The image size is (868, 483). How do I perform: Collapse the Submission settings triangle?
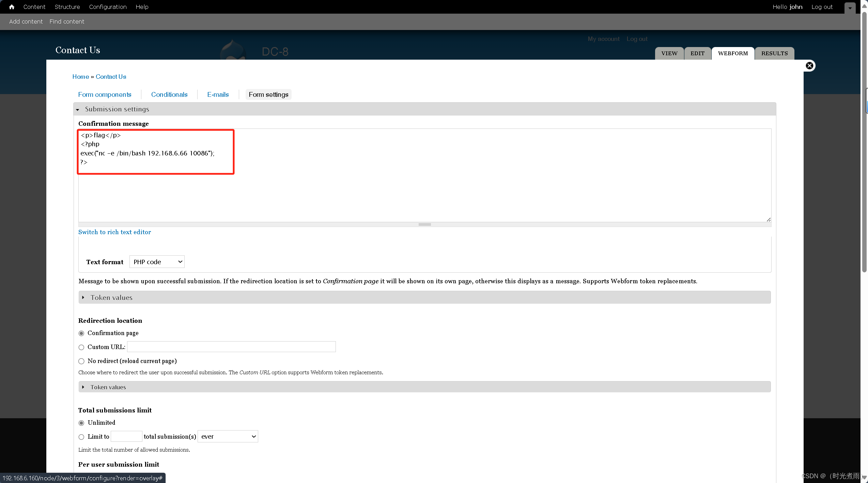coord(78,110)
